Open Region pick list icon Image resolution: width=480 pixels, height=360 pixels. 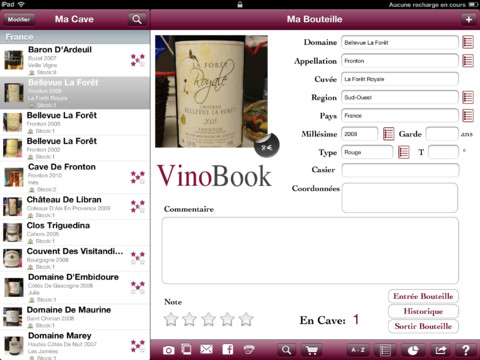[x=468, y=97]
